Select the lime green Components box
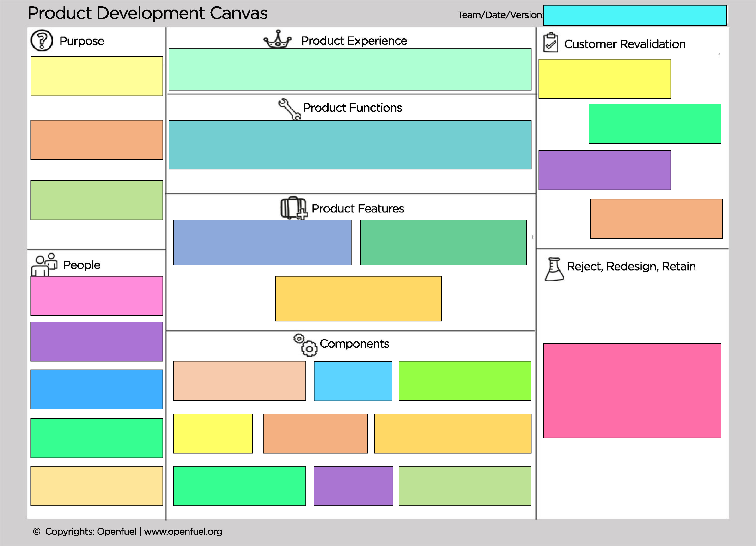The width and height of the screenshot is (756, 546). click(465, 381)
